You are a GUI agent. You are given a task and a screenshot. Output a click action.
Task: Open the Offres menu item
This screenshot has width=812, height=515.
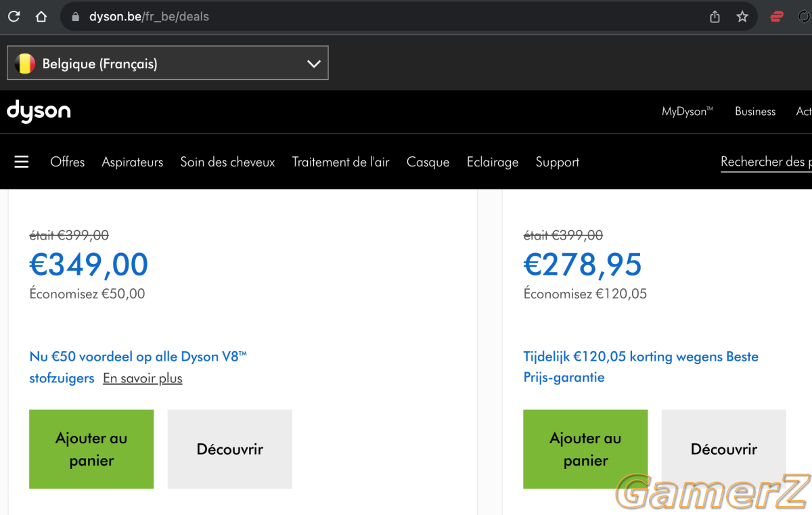point(68,162)
